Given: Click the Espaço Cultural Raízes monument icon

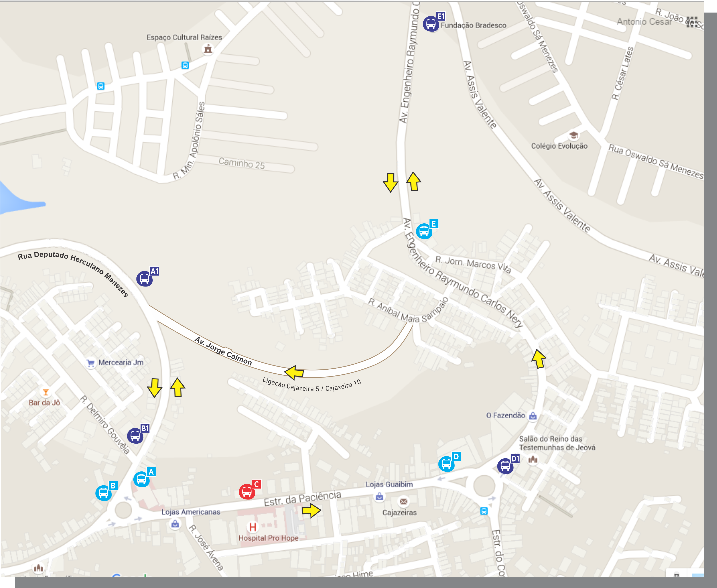Looking at the screenshot, I should [208, 49].
